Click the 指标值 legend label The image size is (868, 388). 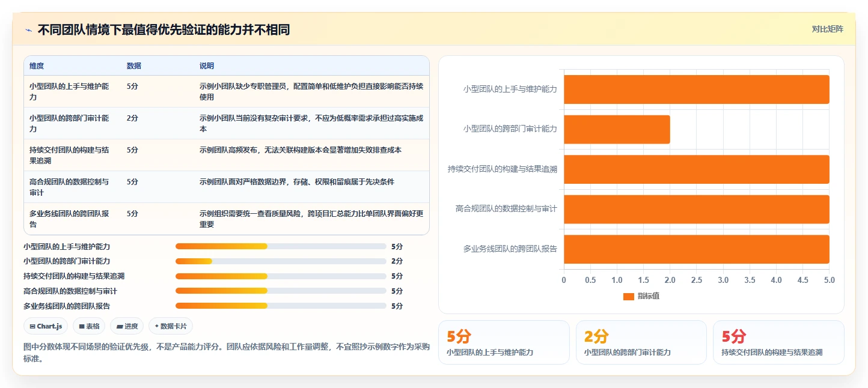(x=649, y=296)
